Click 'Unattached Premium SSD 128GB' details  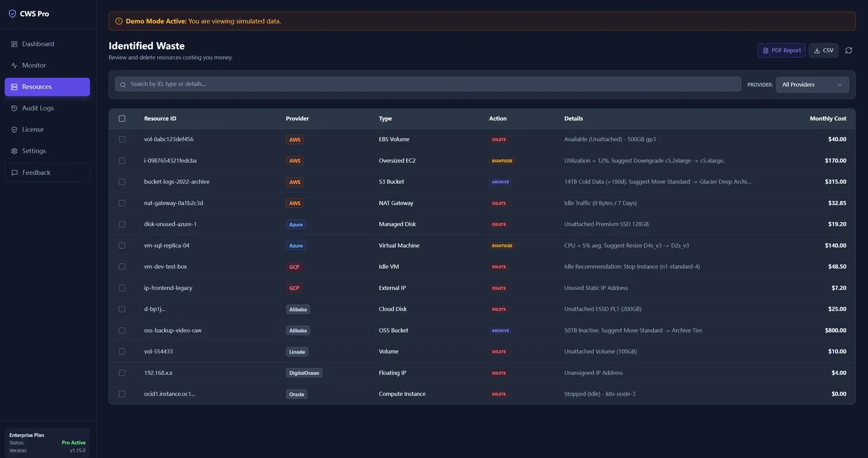coord(607,224)
